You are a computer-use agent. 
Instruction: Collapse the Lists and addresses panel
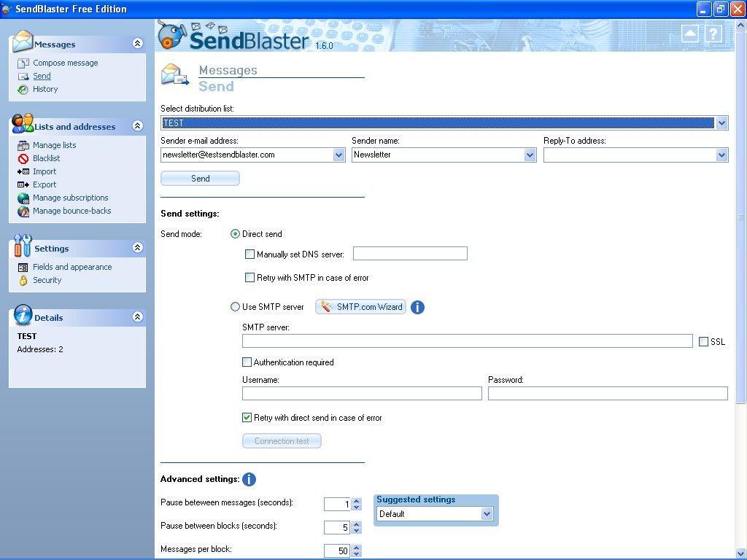(137, 125)
